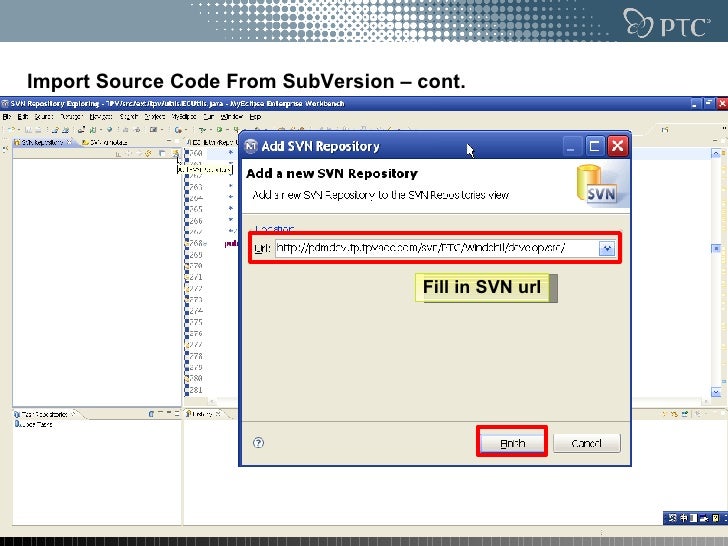Click line number 270 in editor gutter
Screen dimensions: 728x546
click(195, 266)
